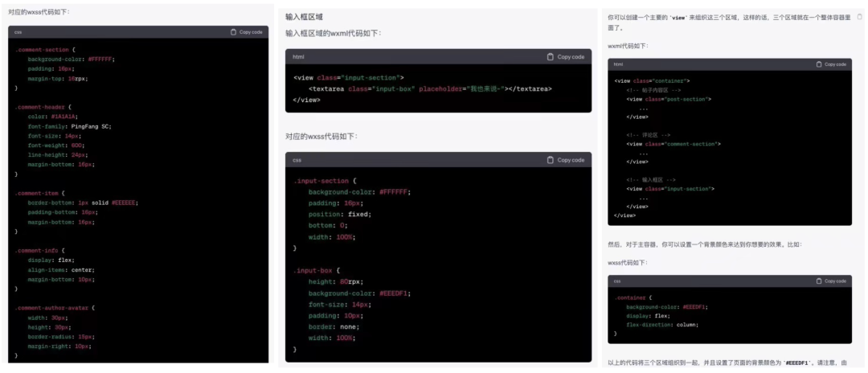Click the paragraph starting '然后，对于主容器'

[704, 244]
